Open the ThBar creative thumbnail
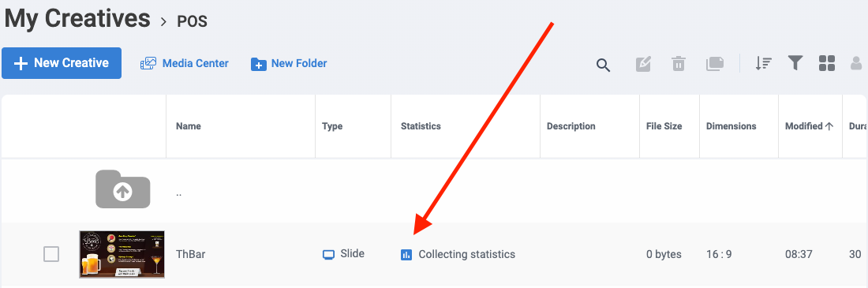868x288 pixels. tap(122, 254)
